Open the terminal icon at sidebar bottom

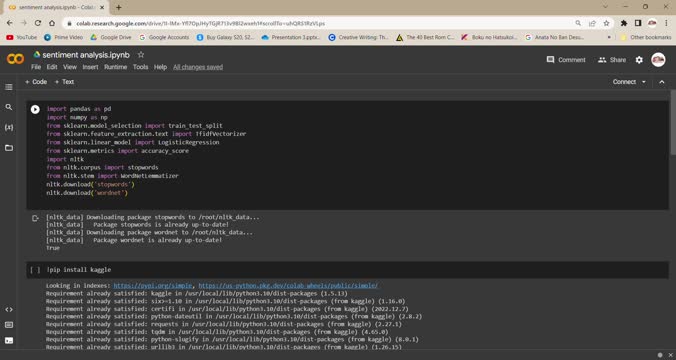[x=9, y=341]
